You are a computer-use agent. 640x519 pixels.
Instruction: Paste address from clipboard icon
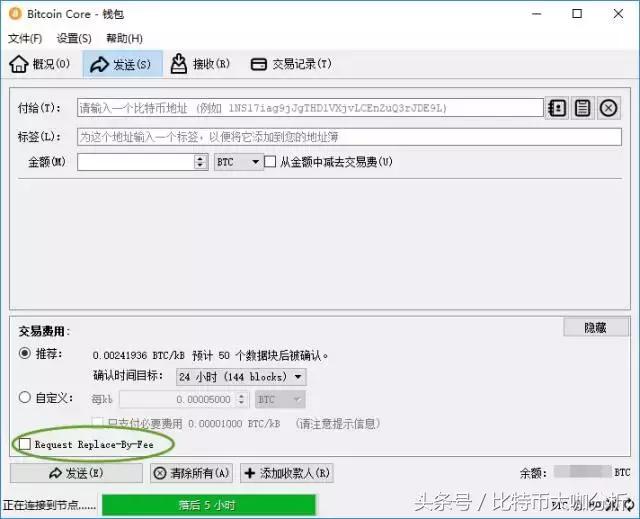(x=582, y=108)
